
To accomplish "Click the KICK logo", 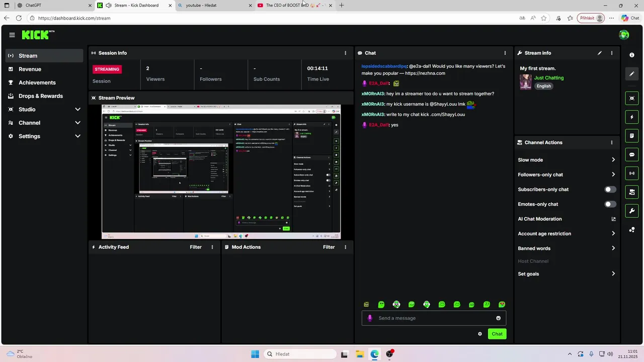I will [x=38, y=35].
